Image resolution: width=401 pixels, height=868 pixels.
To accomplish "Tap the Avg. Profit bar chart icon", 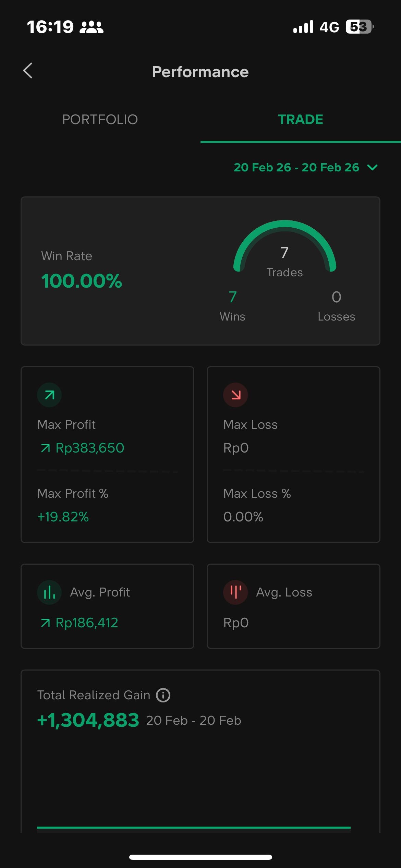I will coord(49,592).
